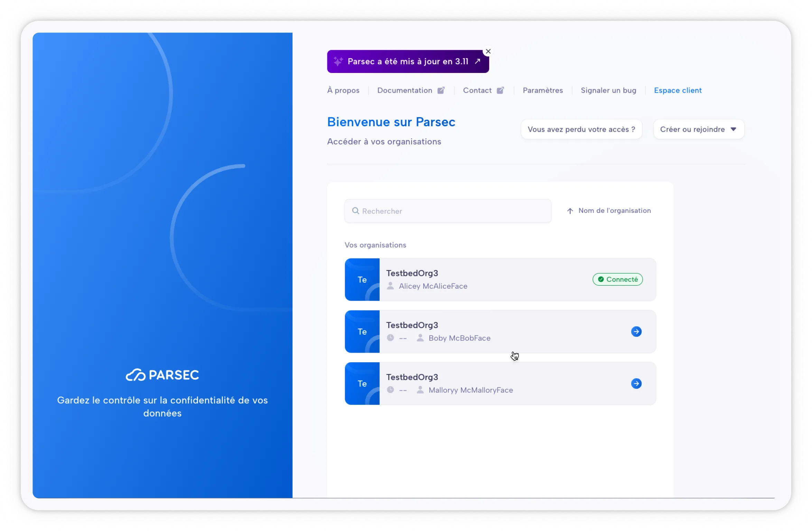Click the Connecté status badge
Image resolution: width=812 pixels, height=531 pixels.
(617, 279)
